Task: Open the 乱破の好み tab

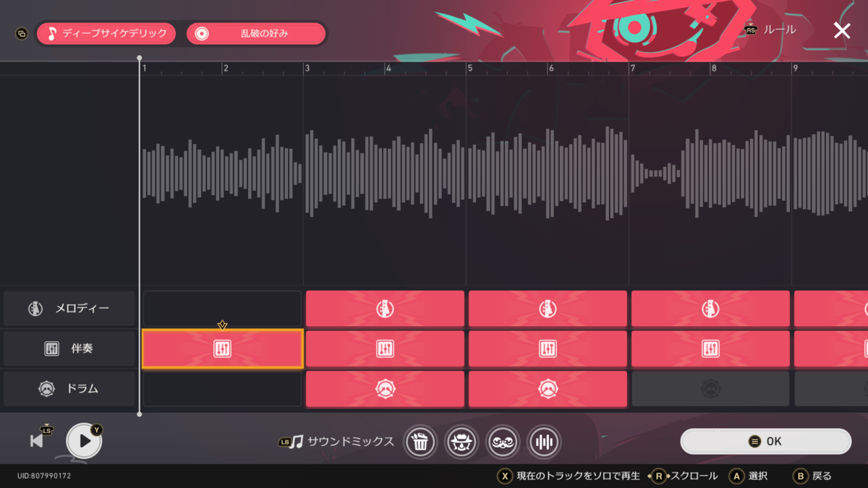Action: (x=256, y=33)
